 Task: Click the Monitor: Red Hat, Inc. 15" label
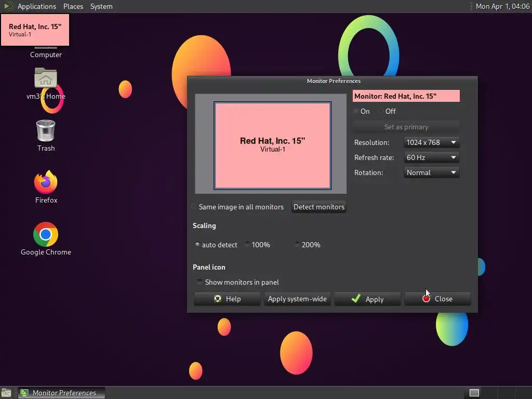coord(406,96)
